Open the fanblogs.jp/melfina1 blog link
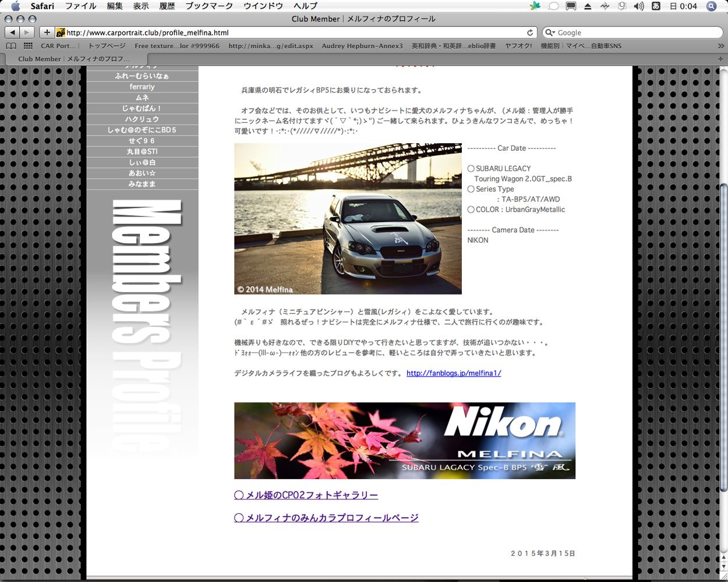 pyautogui.click(x=454, y=373)
